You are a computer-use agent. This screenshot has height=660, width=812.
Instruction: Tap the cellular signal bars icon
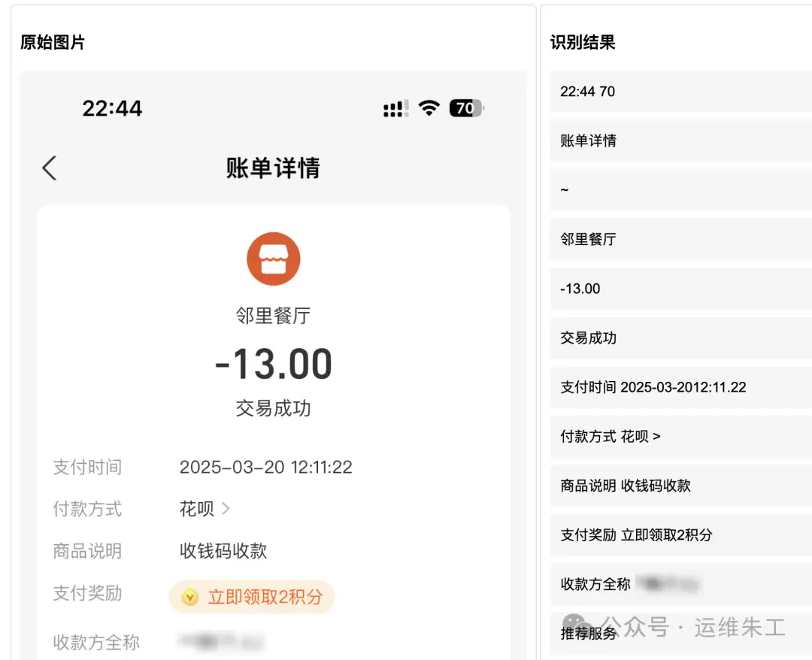[396, 108]
